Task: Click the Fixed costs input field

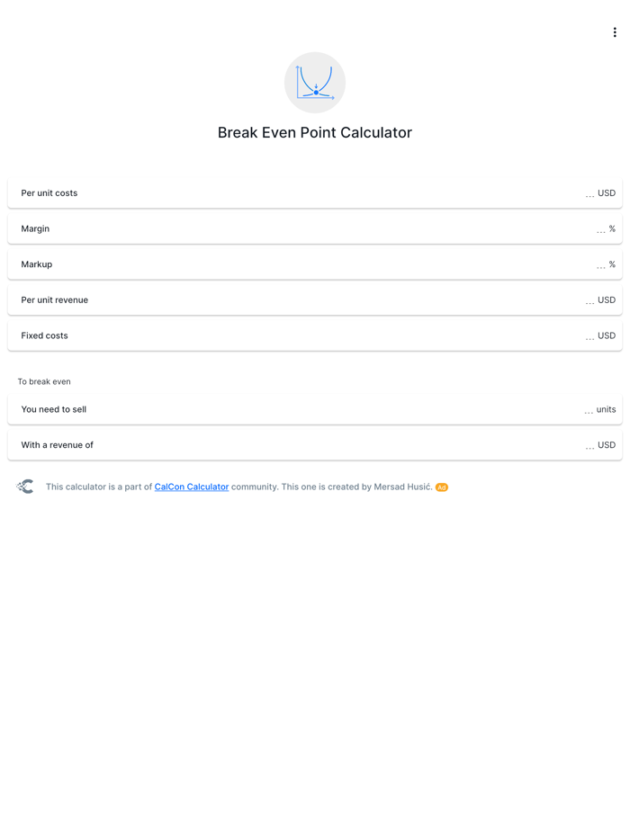Action: coord(360,335)
